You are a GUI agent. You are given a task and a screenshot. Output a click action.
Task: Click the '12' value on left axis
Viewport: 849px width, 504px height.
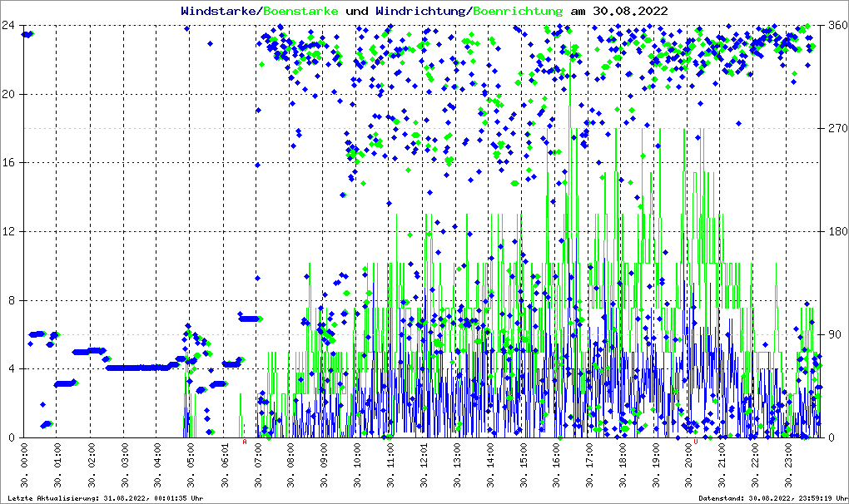[x=8, y=231]
